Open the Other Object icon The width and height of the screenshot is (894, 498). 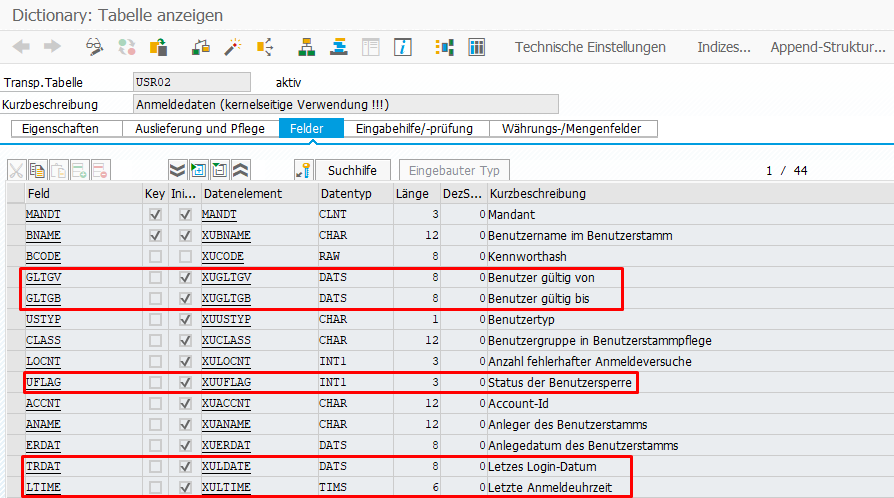pos(159,47)
